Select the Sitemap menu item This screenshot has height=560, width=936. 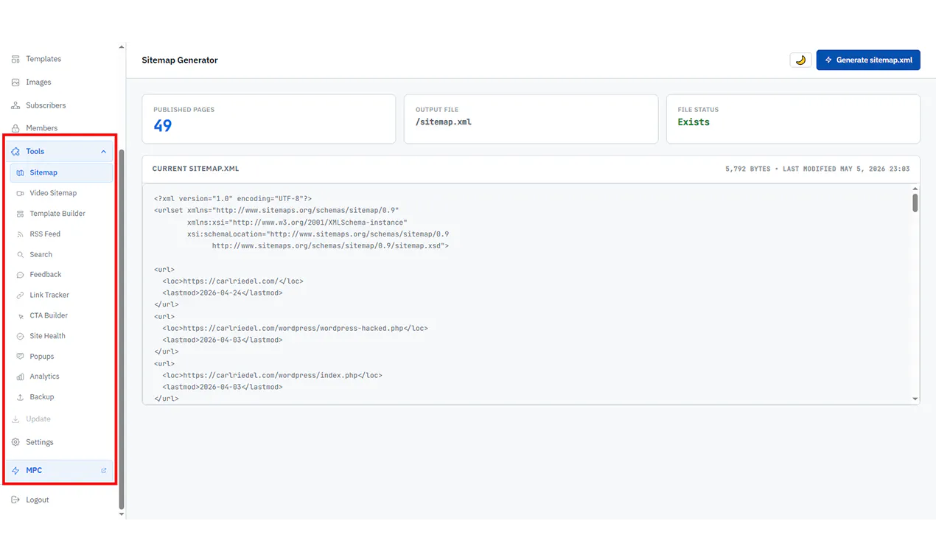coord(62,172)
